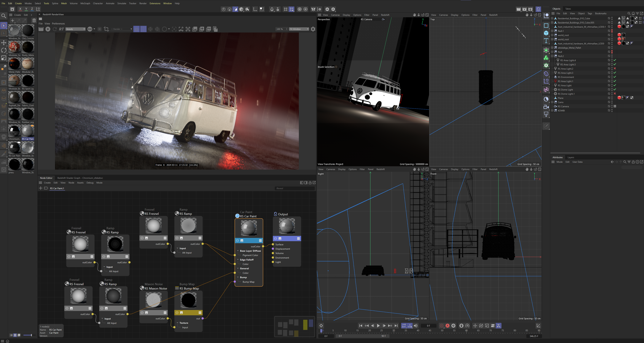644x343 pixels.
Task: Click the PV picture viewer icon
Action: [208, 29]
